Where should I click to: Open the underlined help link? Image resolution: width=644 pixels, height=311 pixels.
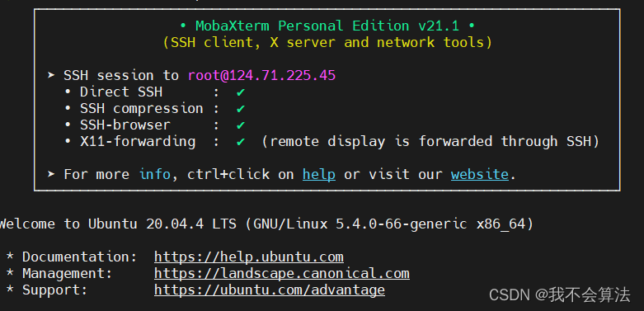319,174
